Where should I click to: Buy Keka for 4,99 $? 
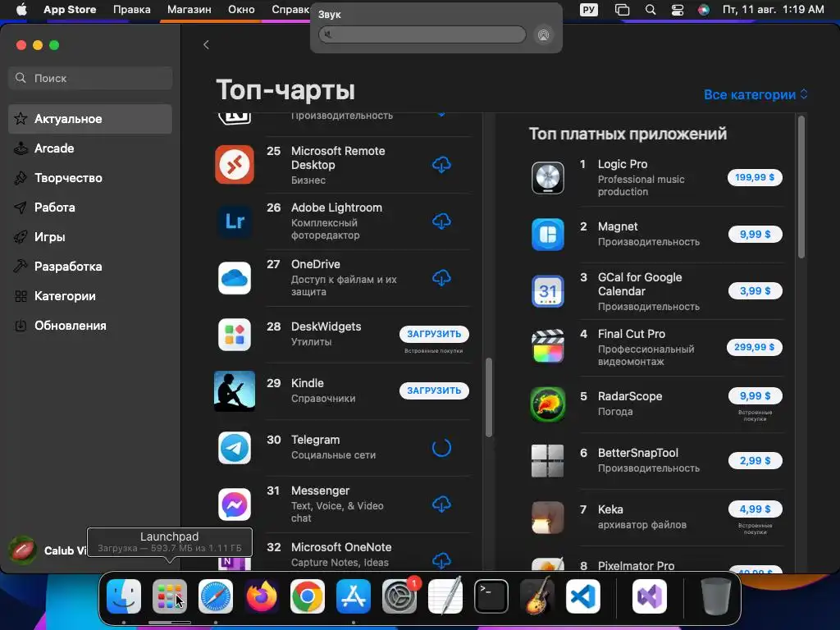pyautogui.click(x=755, y=509)
